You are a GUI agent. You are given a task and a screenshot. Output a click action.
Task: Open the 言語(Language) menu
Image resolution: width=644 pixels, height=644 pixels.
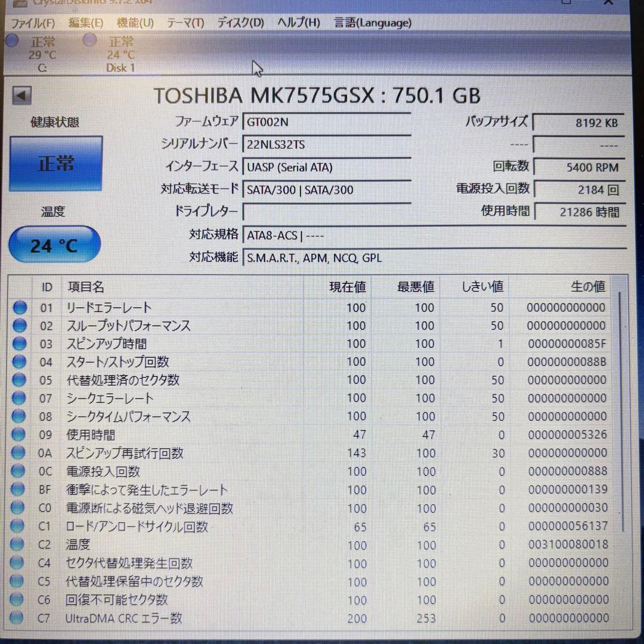(x=373, y=23)
